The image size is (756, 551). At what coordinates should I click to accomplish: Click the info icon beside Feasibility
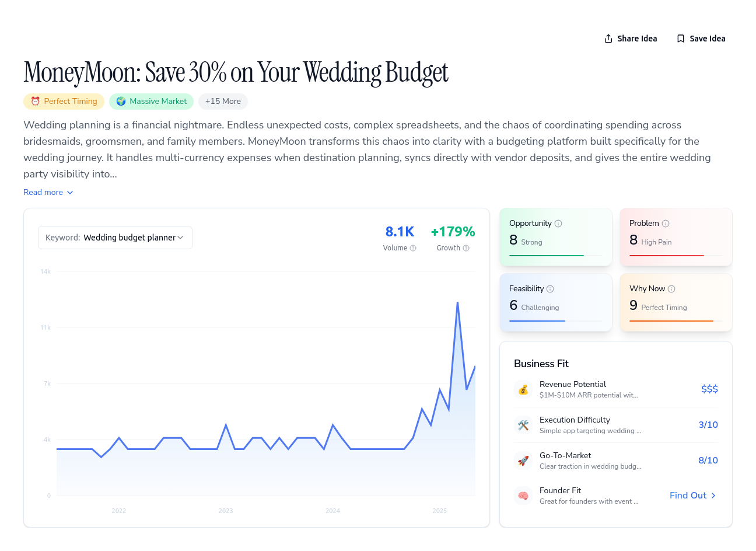click(x=550, y=289)
